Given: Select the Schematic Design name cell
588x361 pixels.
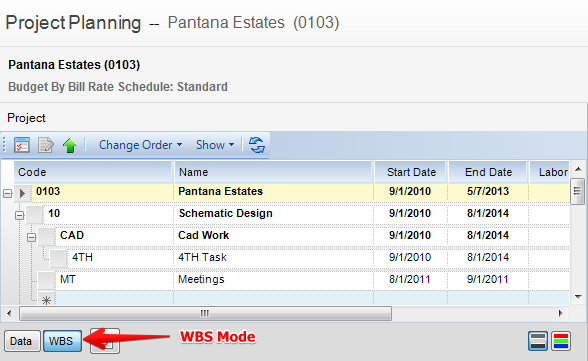Looking at the screenshot, I should [273, 214].
